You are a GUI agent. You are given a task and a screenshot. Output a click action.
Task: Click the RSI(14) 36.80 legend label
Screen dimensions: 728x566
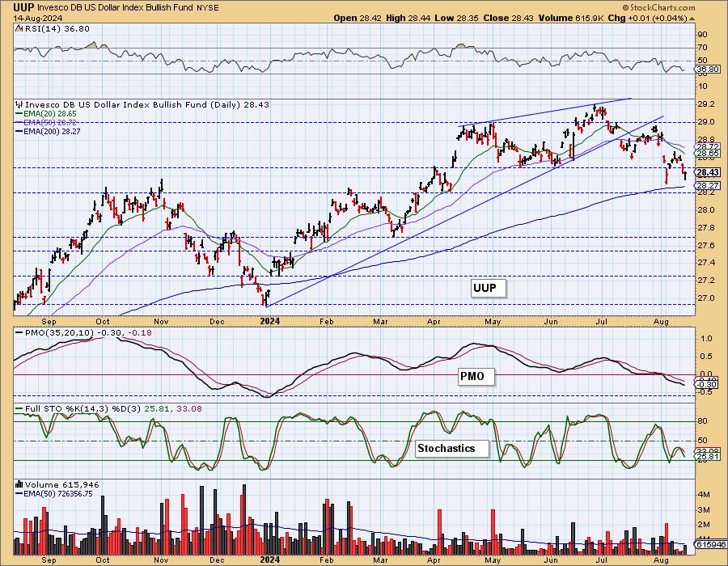pyautogui.click(x=56, y=29)
